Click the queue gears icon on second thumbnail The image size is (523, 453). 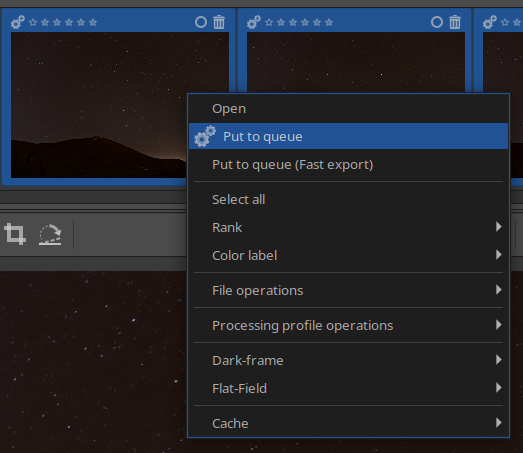coord(254,22)
